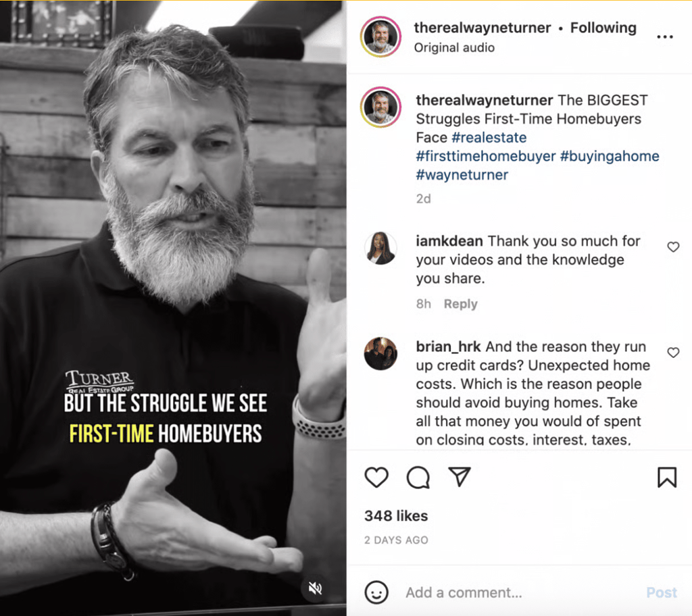This screenshot has height=616, width=692.
Task: Open the three-dot more options menu
Action: [665, 36]
